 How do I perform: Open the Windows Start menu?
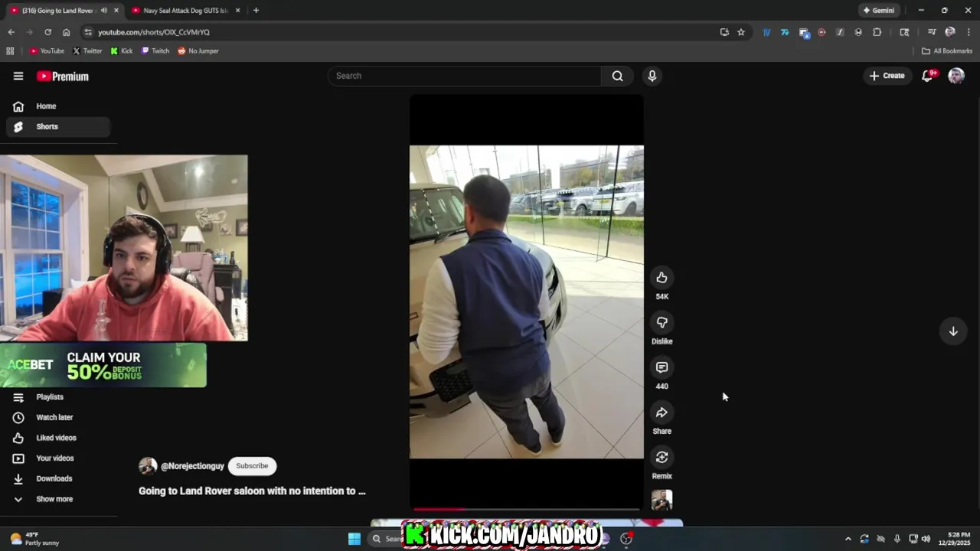pos(354,539)
